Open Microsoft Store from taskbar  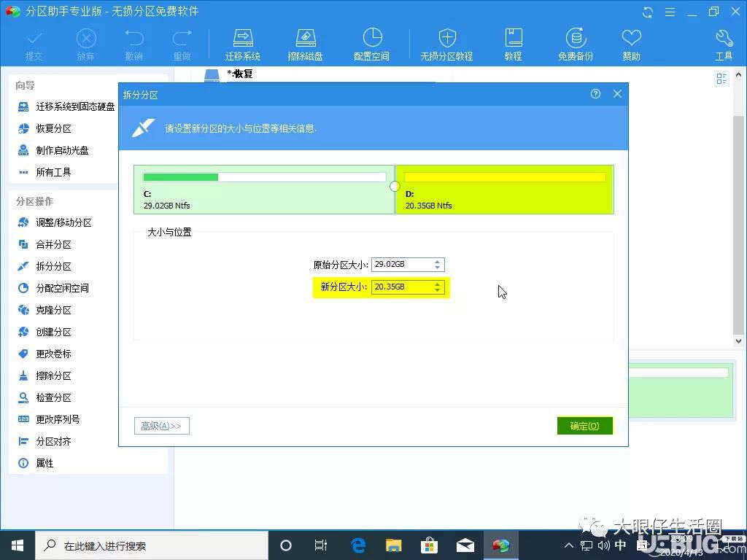pos(429,545)
